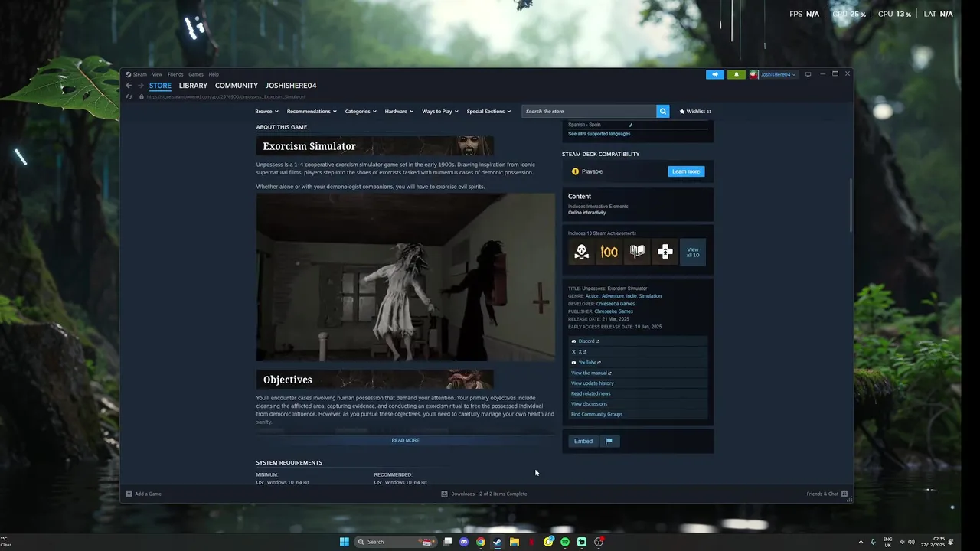The image size is (980, 551).
Task: Click See all 9 supported languages
Action: [x=599, y=134]
